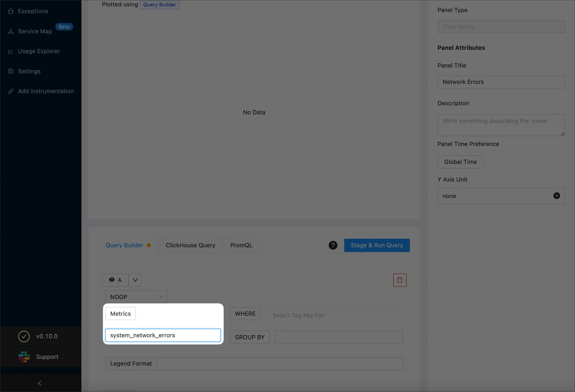575x392 pixels.
Task: Click the Panel Title Network Errors field
Action: click(x=501, y=82)
